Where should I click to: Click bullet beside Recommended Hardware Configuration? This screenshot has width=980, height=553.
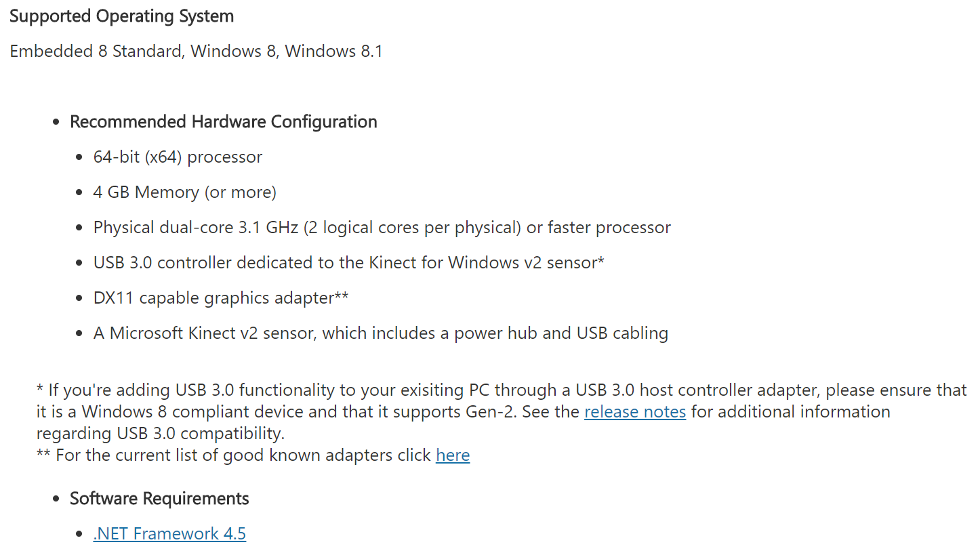pyautogui.click(x=57, y=123)
